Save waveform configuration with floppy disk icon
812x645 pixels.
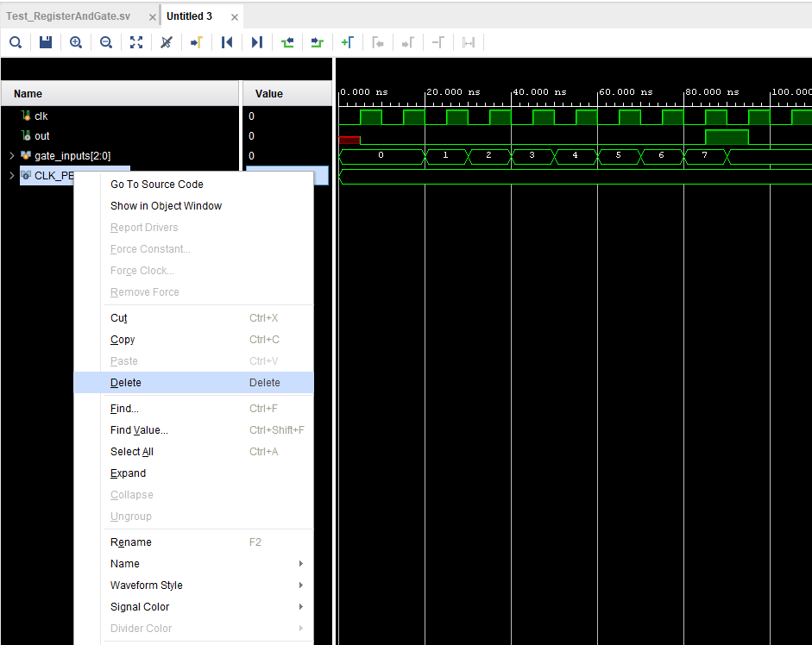(x=46, y=42)
